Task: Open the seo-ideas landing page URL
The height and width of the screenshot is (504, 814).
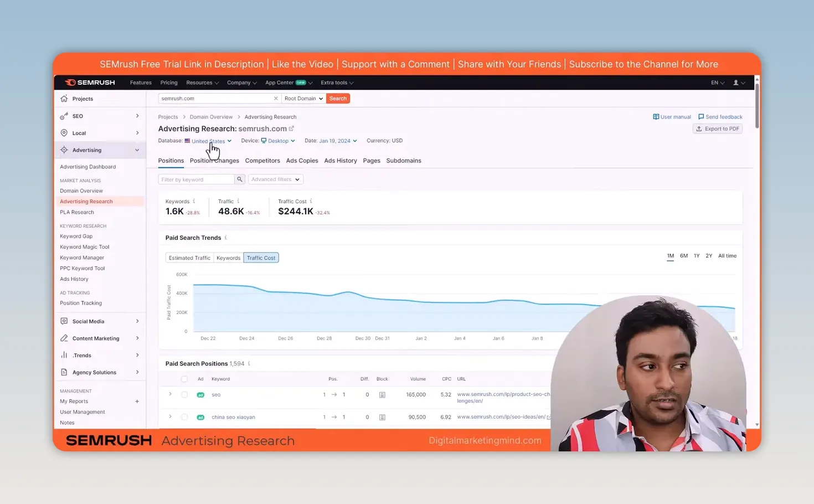Action: pos(501,417)
